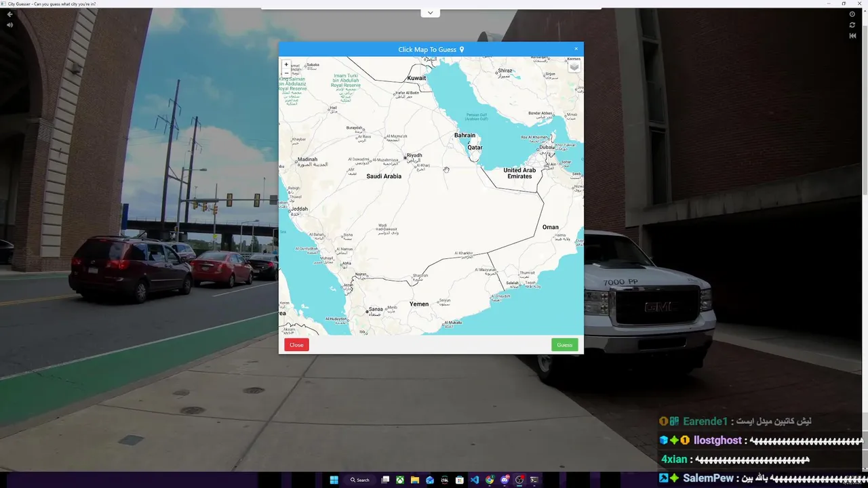Image resolution: width=868 pixels, height=488 pixels.
Task: Open Task View in the taskbar
Action: coord(385,480)
